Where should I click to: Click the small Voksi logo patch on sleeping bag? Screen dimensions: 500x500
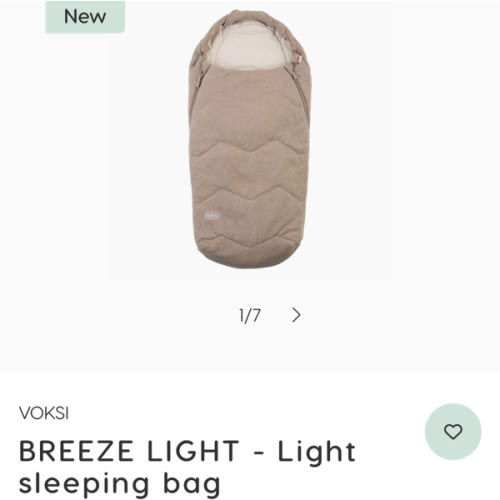[212, 215]
